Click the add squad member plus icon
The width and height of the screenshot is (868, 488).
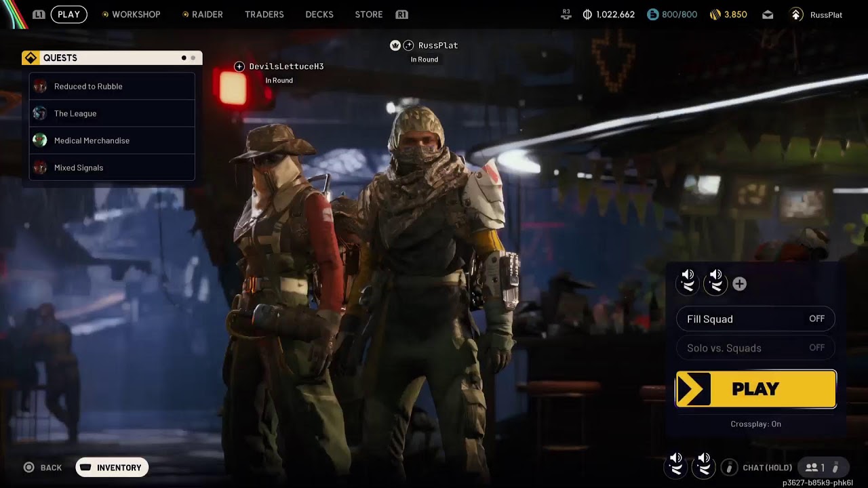pyautogui.click(x=739, y=284)
